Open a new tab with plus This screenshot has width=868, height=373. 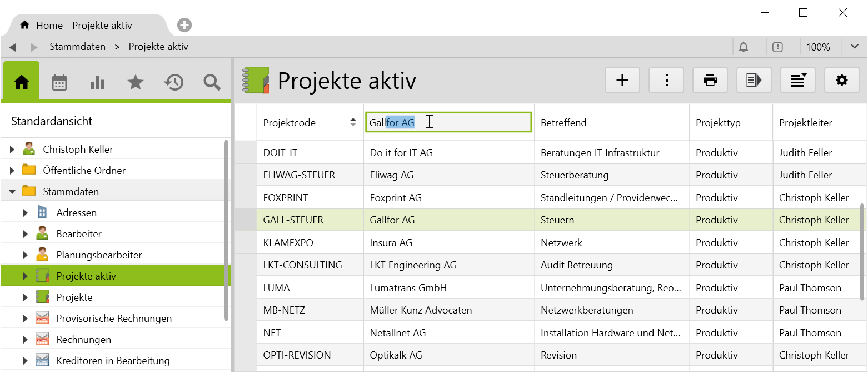click(x=184, y=25)
